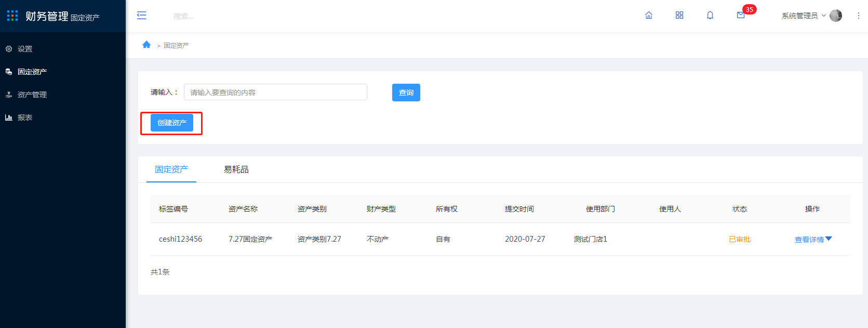This screenshot has width=868, height=328.
Task: Open the vertical three-dot more menu
Action: pos(858,16)
